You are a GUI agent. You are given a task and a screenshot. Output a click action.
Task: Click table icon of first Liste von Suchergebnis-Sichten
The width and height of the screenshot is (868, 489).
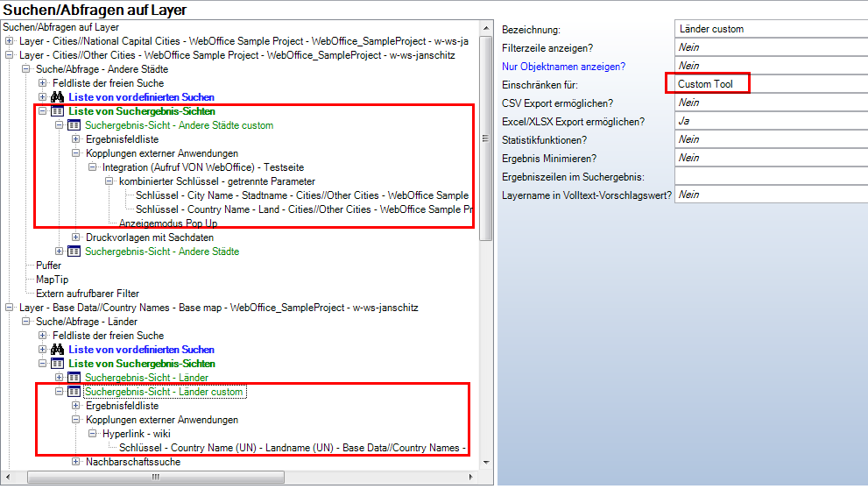[x=59, y=111]
